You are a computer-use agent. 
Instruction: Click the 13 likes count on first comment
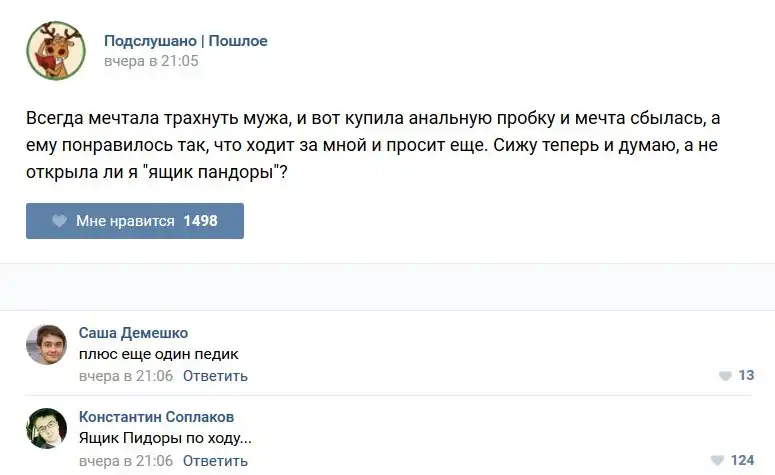(746, 376)
